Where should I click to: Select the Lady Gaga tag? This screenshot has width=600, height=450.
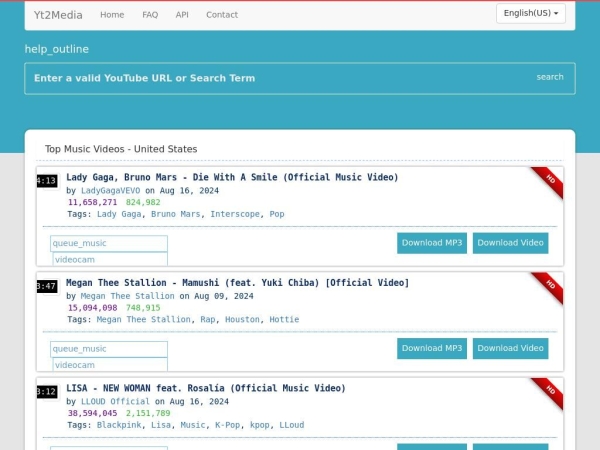119,214
